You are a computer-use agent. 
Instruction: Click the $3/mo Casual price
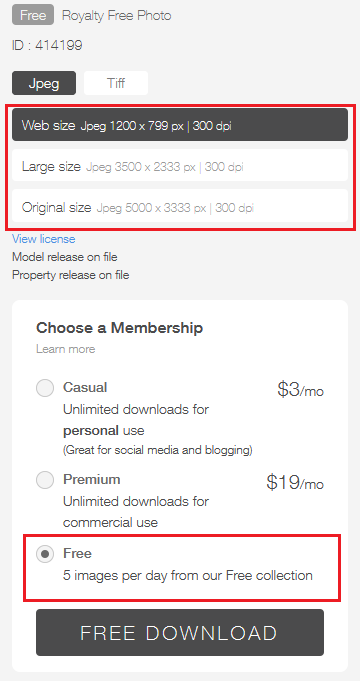tap(301, 390)
